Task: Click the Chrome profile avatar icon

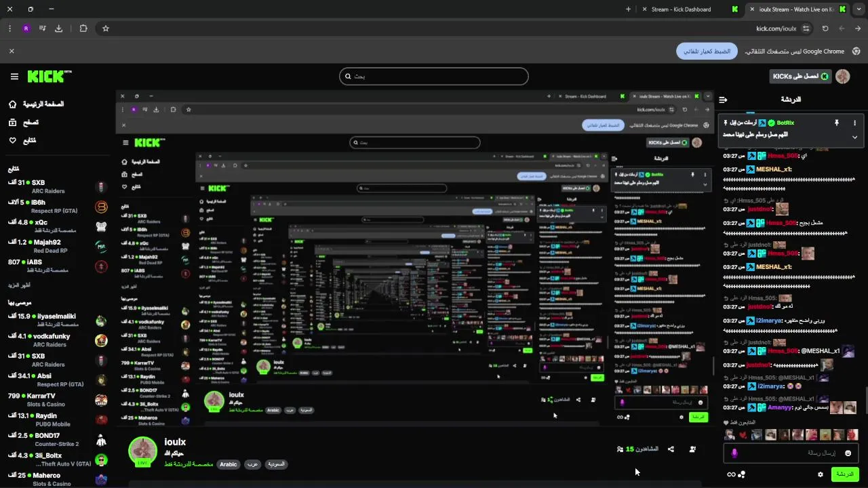Action: (26, 28)
